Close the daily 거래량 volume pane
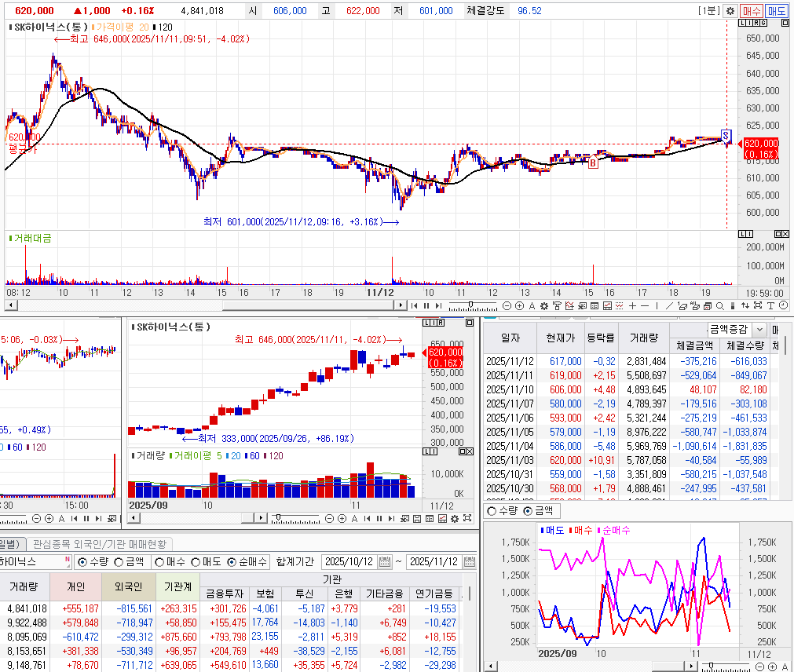The width and height of the screenshot is (794, 672). [470, 451]
